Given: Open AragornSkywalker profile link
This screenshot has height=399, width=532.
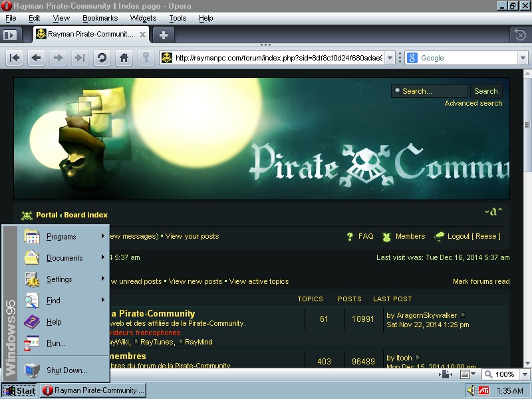Looking at the screenshot, I should pos(426,315).
